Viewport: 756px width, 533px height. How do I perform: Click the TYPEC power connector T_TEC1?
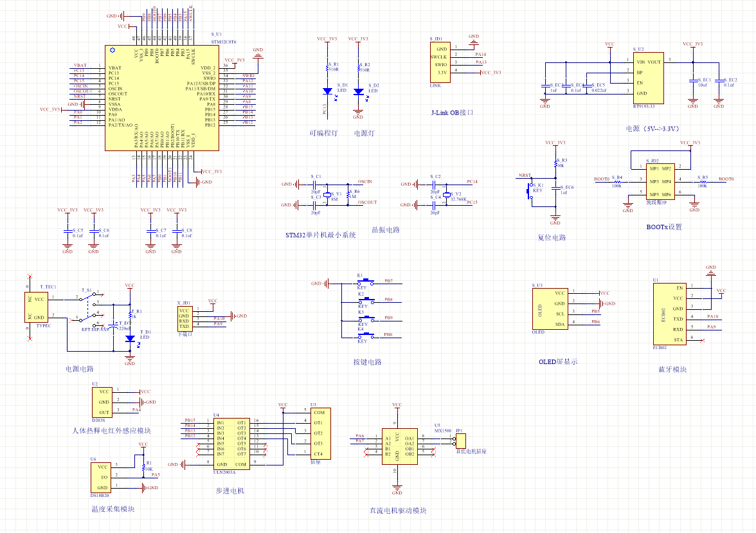point(39,308)
